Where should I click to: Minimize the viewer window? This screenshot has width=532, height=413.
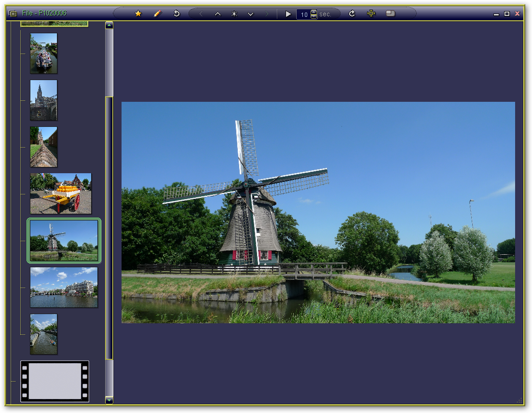496,14
